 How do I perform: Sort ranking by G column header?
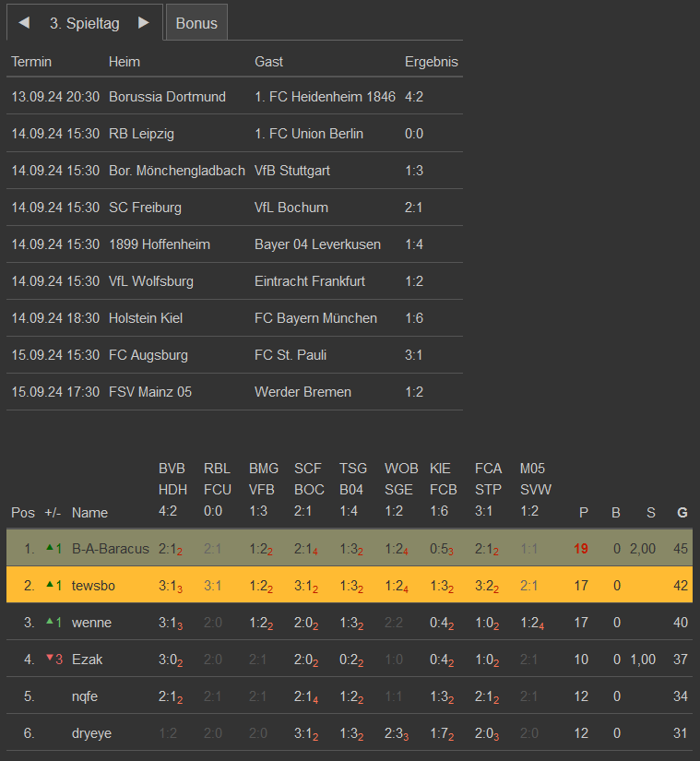point(682,513)
